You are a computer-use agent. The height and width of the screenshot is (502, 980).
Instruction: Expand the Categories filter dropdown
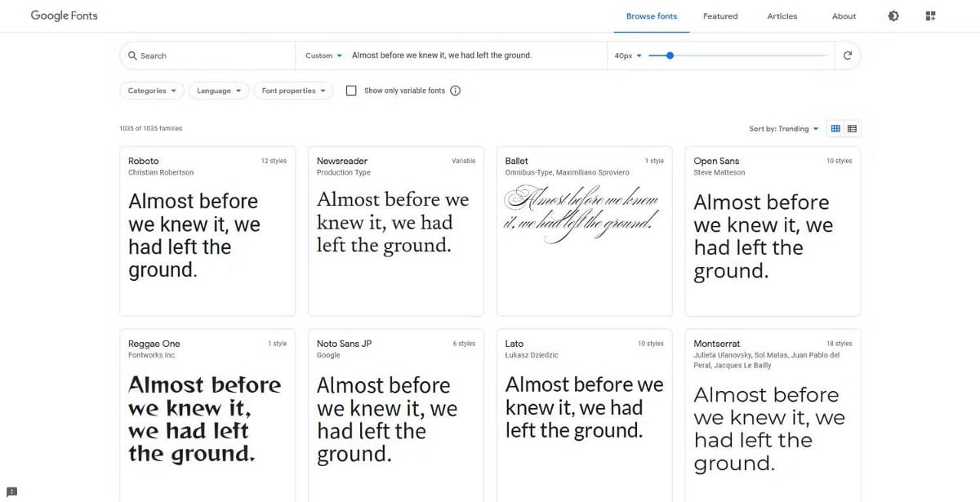[x=152, y=91]
